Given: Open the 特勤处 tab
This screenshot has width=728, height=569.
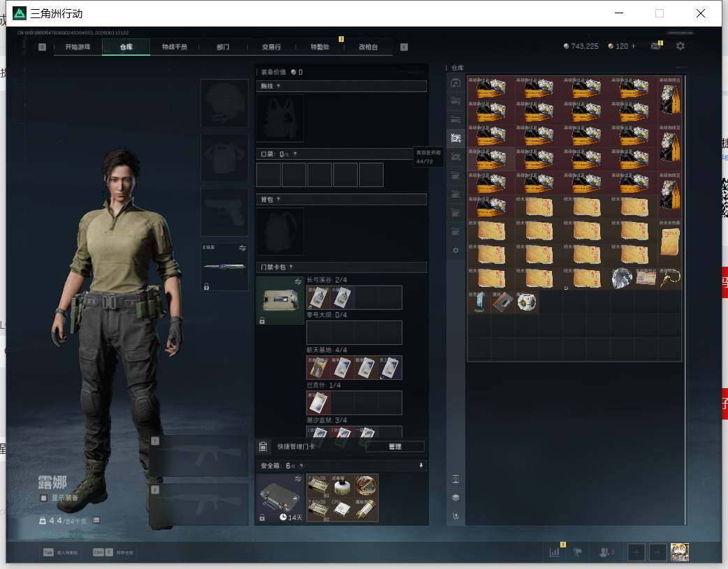Looking at the screenshot, I should tap(320, 47).
